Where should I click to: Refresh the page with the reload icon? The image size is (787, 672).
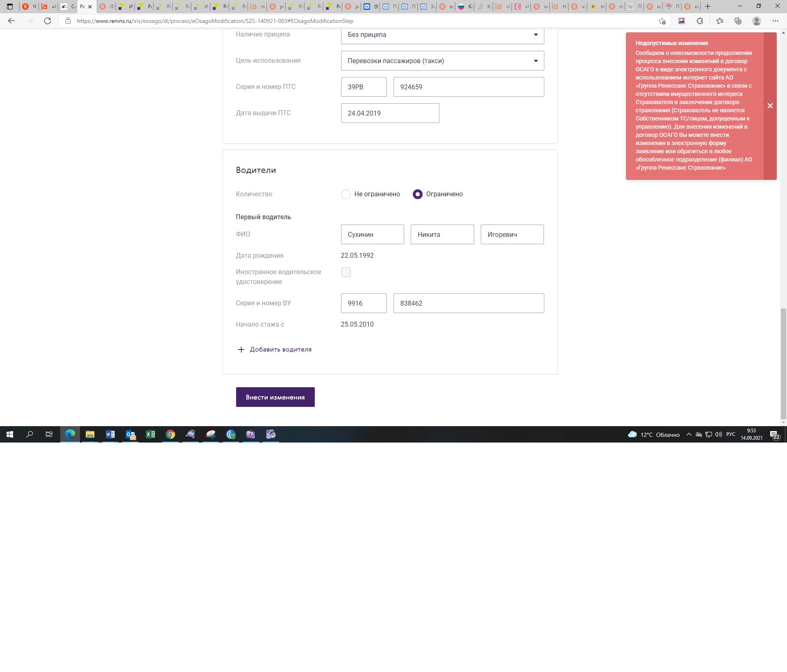click(48, 21)
